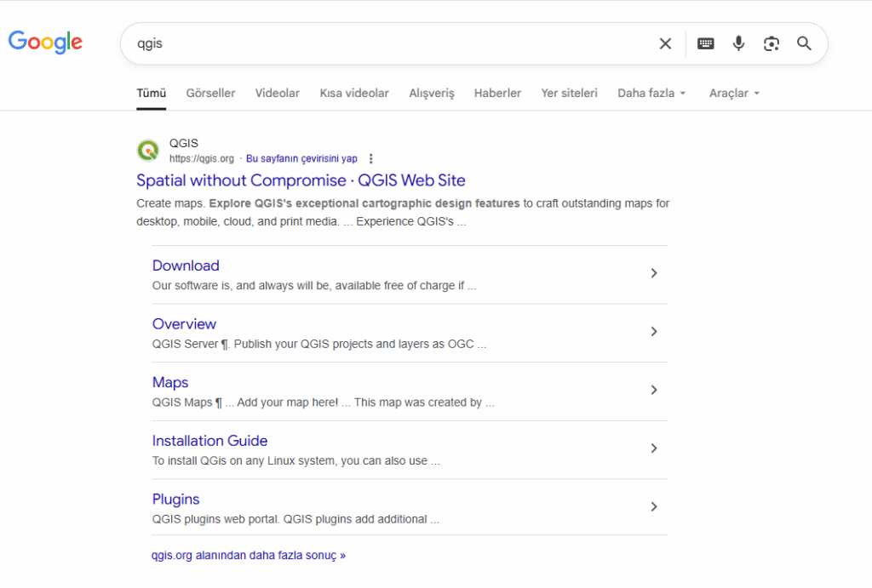Open Spatial without Compromise result link
Viewport: 872px width, 588px height.
[x=301, y=180]
